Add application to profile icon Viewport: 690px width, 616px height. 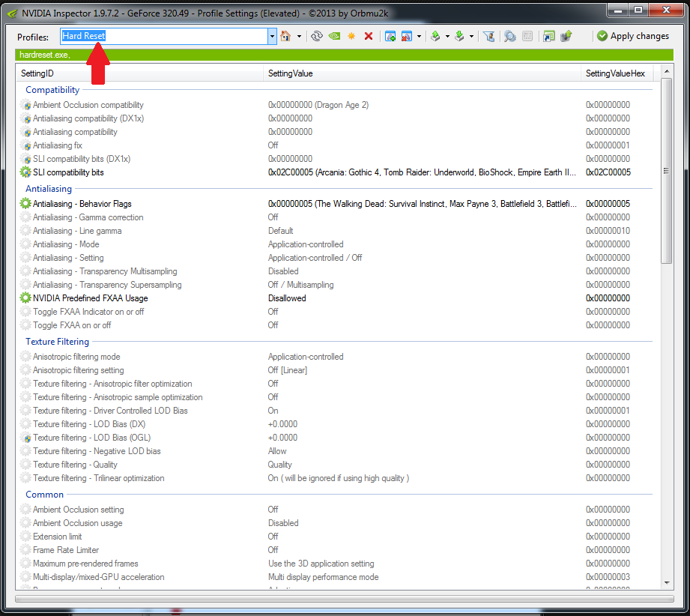[x=390, y=36]
